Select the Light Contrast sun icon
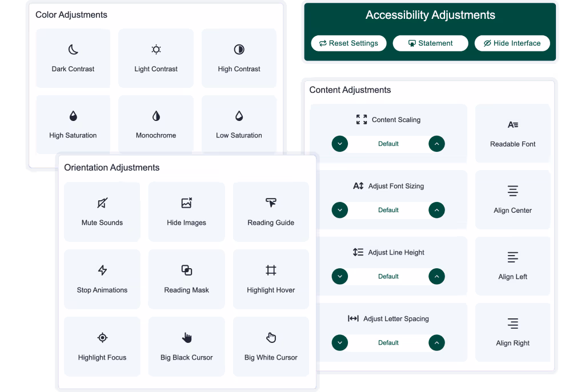Image resolution: width=585 pixels, height=392 pixels. click(156, 50)
